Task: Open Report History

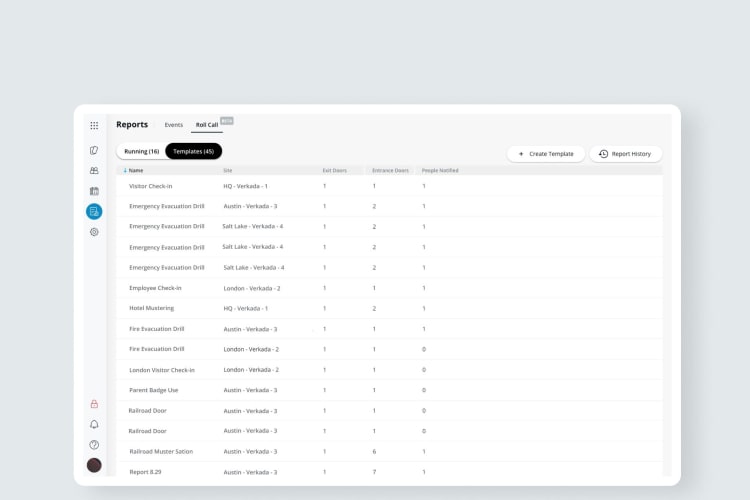Action: coord(626,154)
